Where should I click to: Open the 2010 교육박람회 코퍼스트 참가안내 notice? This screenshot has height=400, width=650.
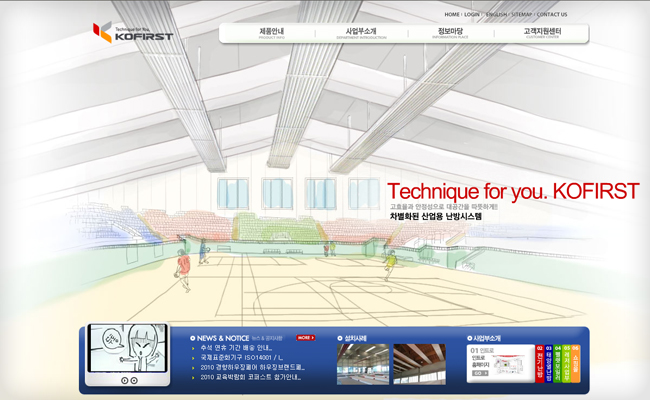coord(250,377)
